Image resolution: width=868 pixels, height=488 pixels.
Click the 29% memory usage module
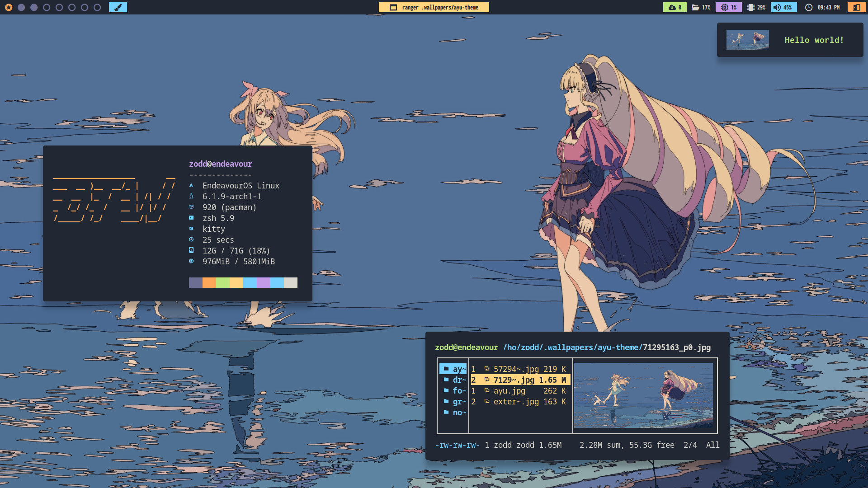[x=756, y=7]
